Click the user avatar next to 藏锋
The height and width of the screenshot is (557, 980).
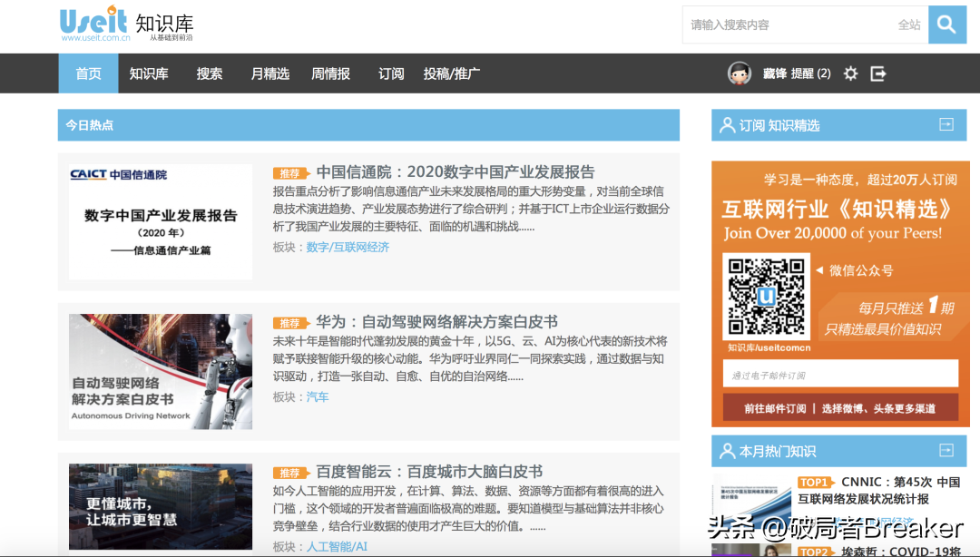738,73
